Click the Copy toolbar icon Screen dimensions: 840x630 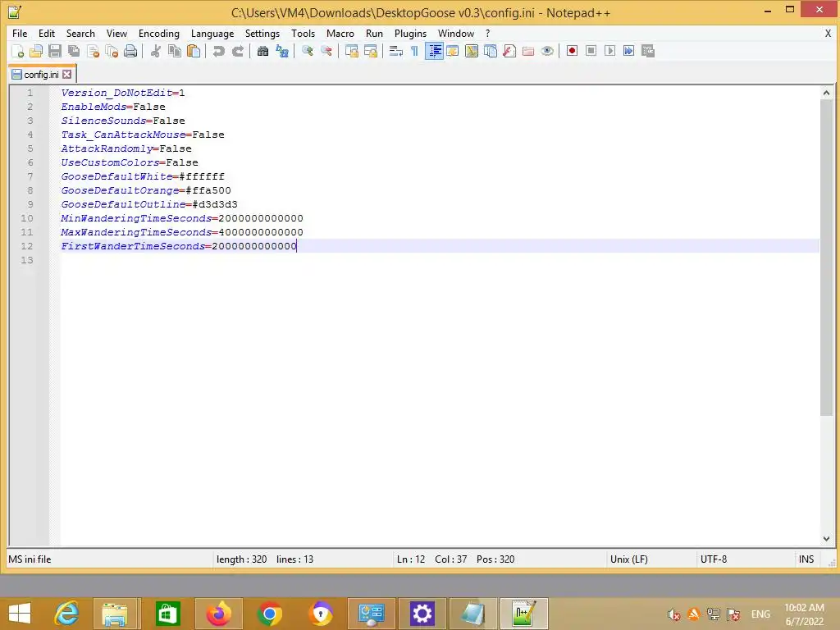pos(175,51)
